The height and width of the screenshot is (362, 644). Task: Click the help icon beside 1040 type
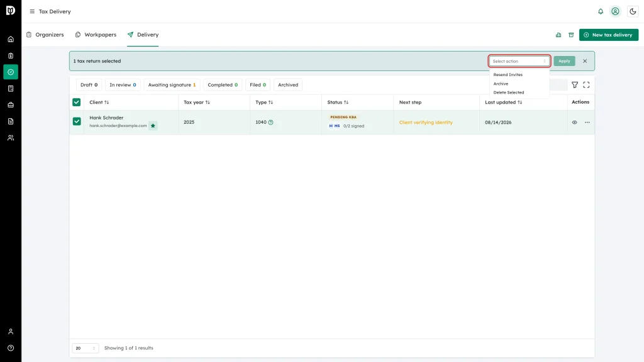click(x=270, y=123)
